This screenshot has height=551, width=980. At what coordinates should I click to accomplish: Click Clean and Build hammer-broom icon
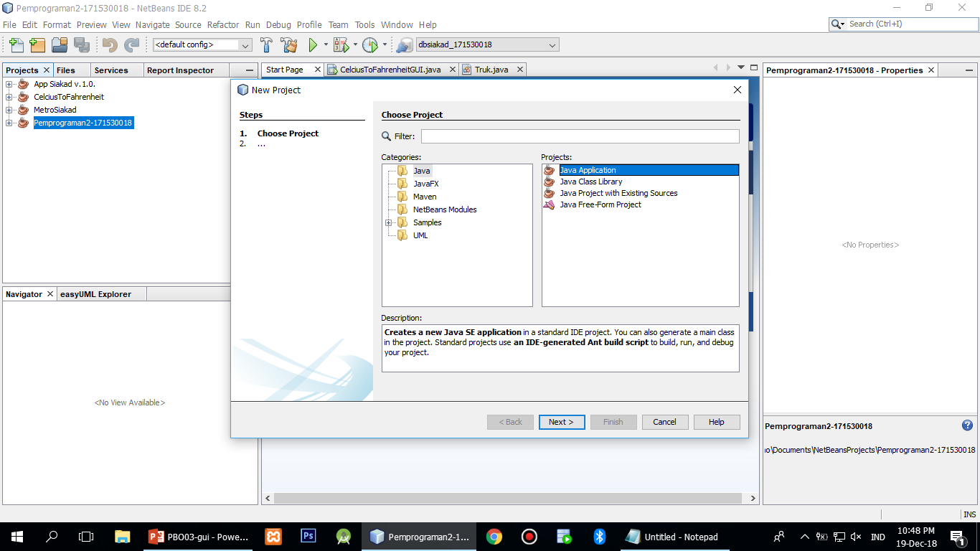coord(288,44)
